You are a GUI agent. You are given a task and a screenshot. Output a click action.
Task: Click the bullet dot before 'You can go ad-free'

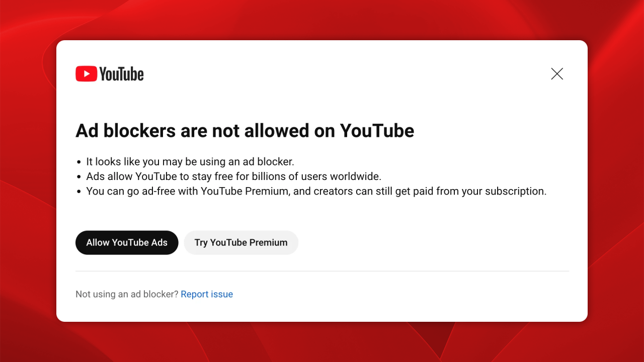(79, 192)
